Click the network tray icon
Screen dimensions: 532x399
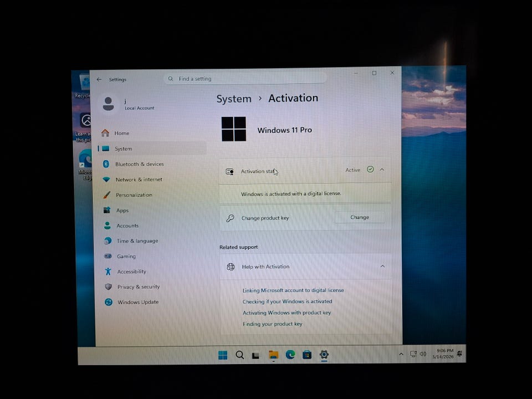(413, 354)
